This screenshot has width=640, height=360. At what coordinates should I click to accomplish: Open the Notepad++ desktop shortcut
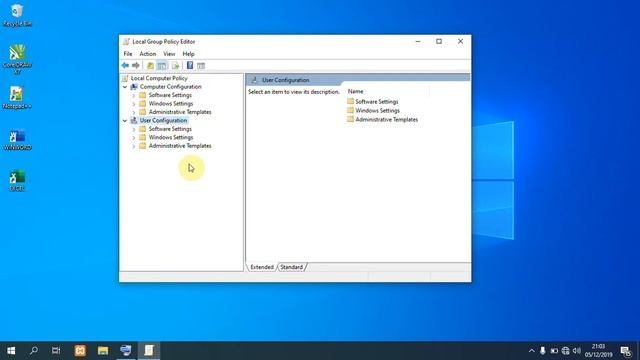pyautogui.click(x=17, y=98)
